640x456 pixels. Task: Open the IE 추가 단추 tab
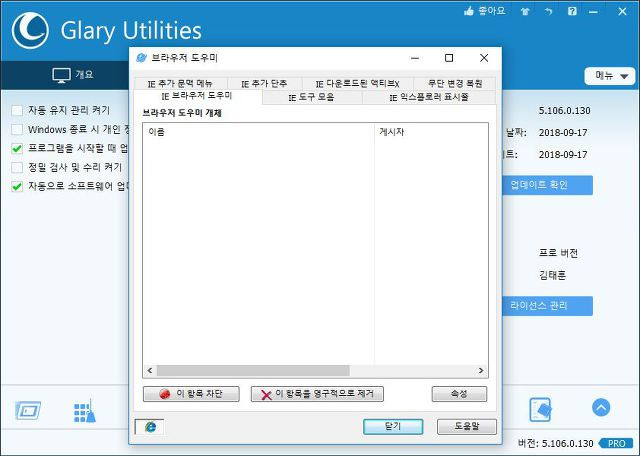coord(264,84)
